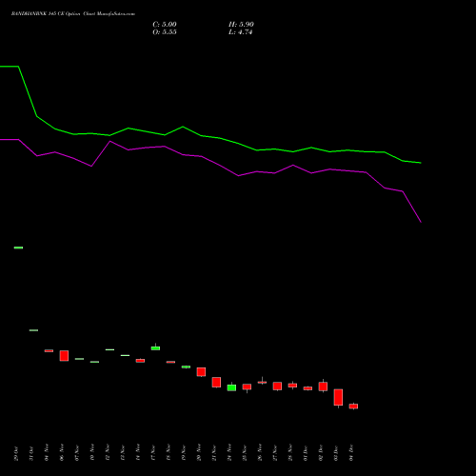Click the 04 Nov date label

pyautogui.click(x=47, y=453)
